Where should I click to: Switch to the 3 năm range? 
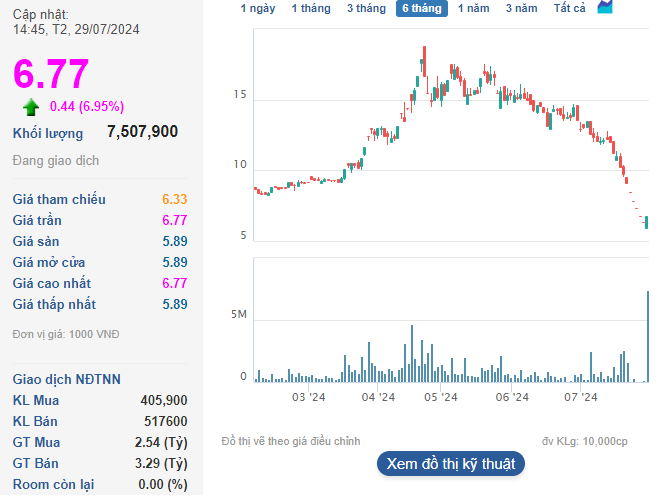(521, 8)
